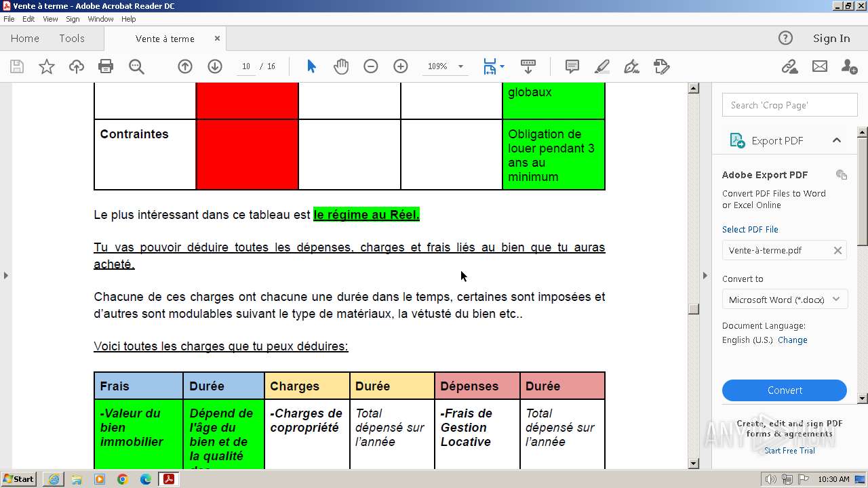Share a link to the file
Screen dimensions: 868x488
tap(789, 66)
